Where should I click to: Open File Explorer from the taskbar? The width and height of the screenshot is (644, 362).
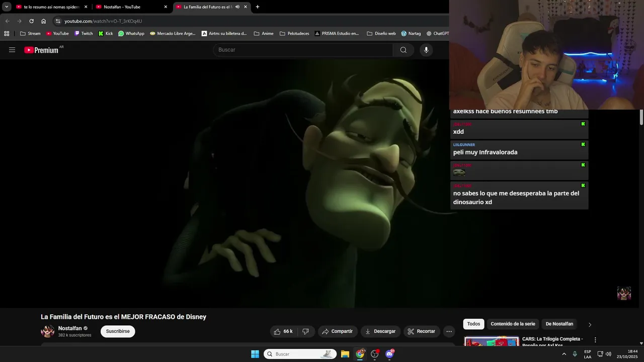[345, 354]
